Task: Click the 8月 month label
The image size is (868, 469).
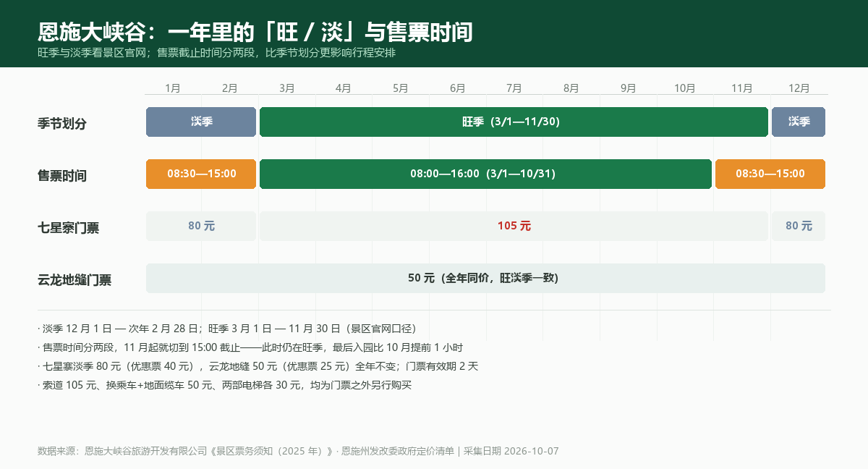Action: (571, 88)
